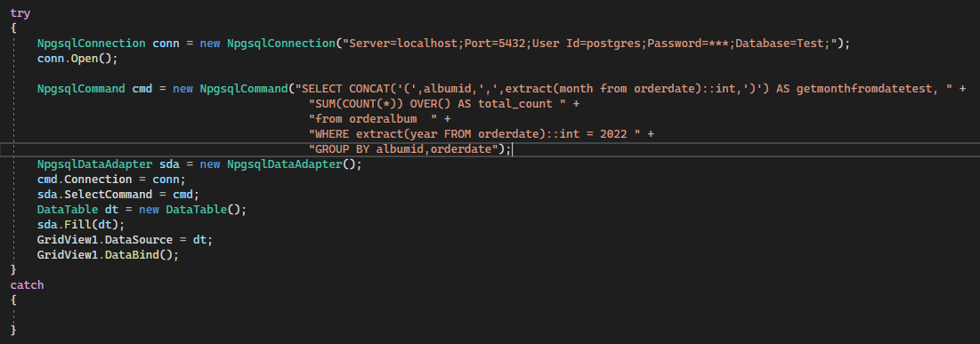Screen dimensions: 980x344
Task: Click the "WHERE extract(year FROM orderdate)" string
Action: 474,133
